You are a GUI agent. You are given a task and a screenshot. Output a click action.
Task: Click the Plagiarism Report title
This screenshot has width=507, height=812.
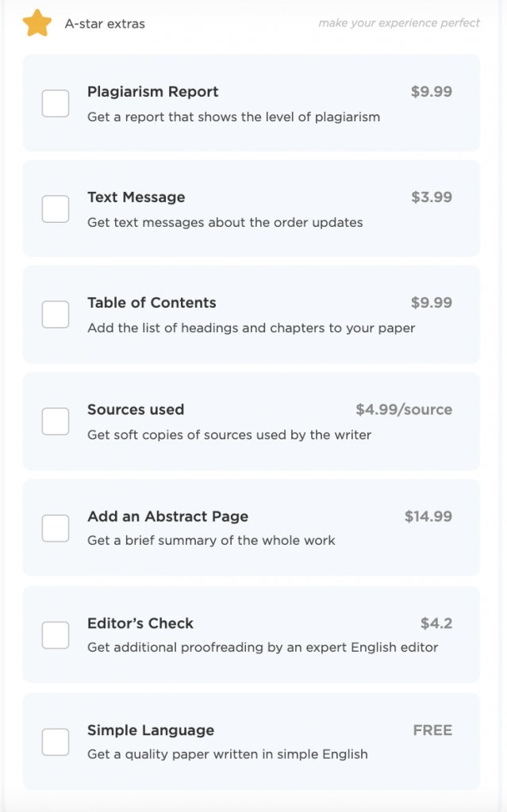(153, 92)
